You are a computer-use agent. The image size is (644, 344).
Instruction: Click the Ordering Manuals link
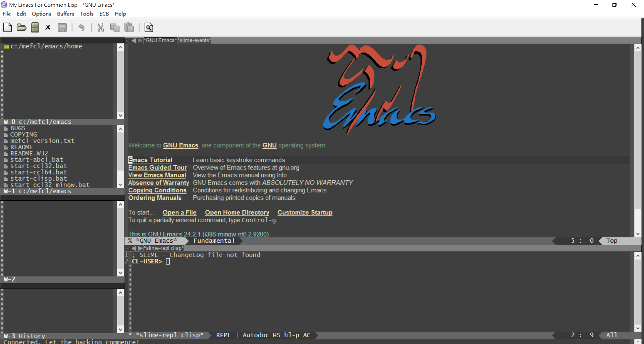click(x=155, y=198)
